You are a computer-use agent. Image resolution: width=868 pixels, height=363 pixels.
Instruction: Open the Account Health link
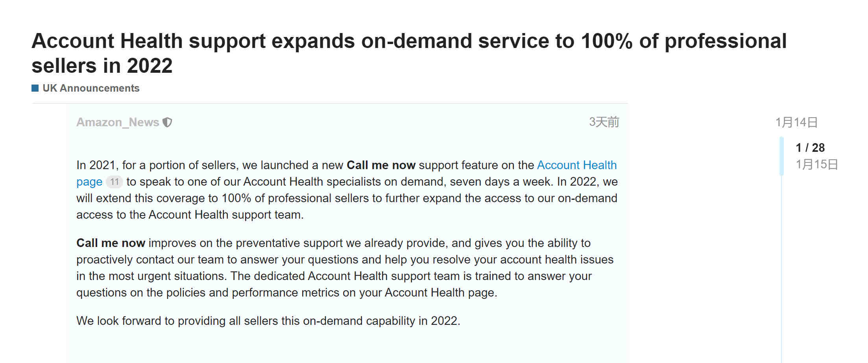click(577, 165)
